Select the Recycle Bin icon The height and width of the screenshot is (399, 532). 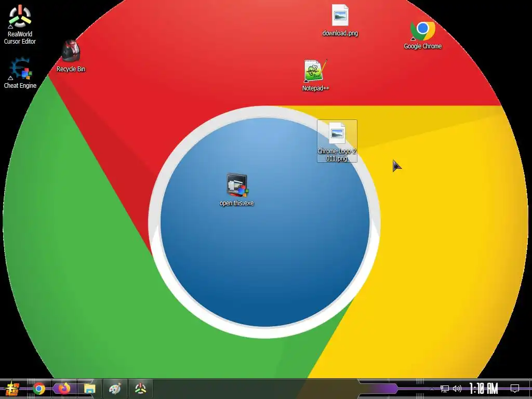(x=71, y=56)
